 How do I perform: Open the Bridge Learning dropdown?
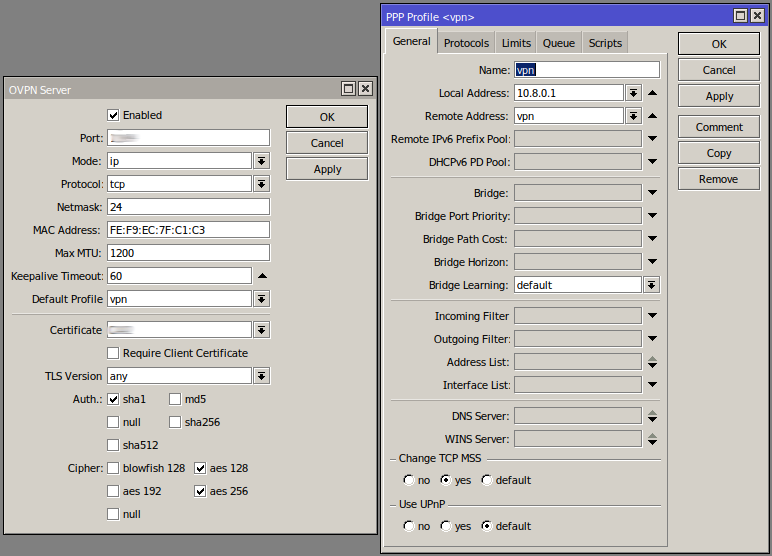(651, 285)
